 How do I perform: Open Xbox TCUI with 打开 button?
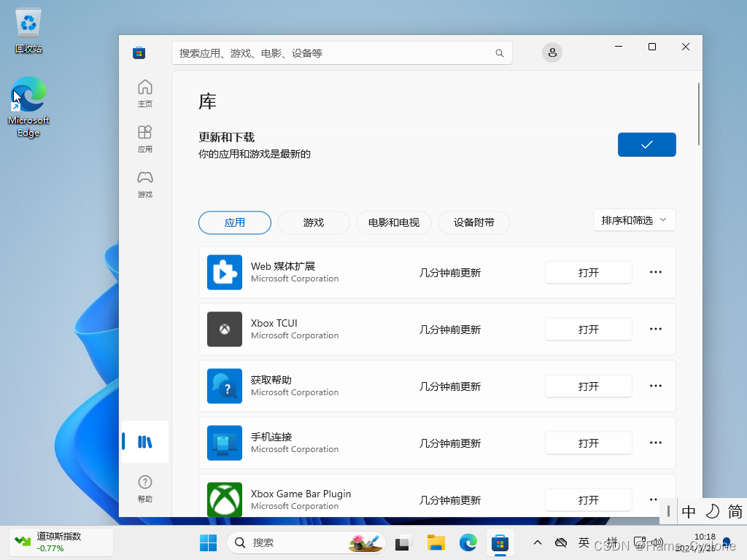(x=589, y=329)
